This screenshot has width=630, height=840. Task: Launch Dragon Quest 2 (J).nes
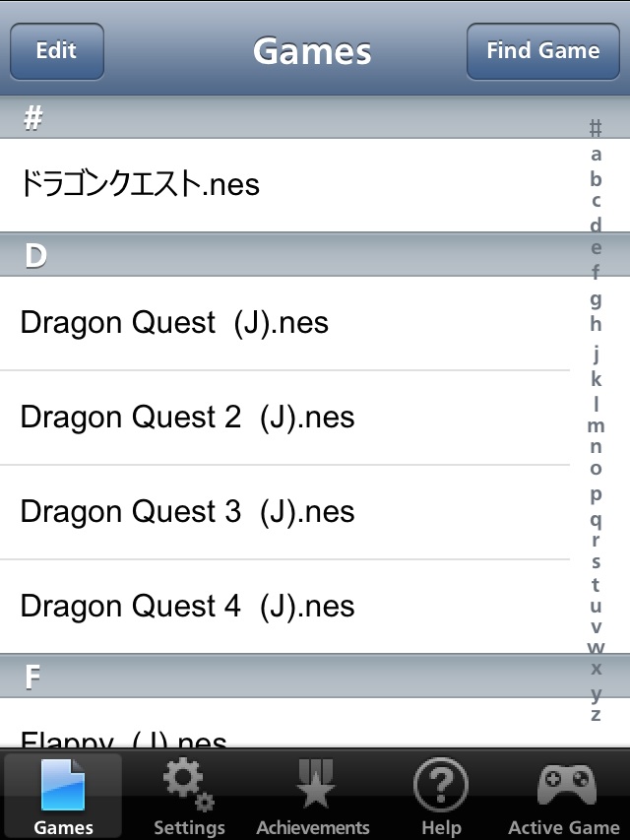[284, 418]
